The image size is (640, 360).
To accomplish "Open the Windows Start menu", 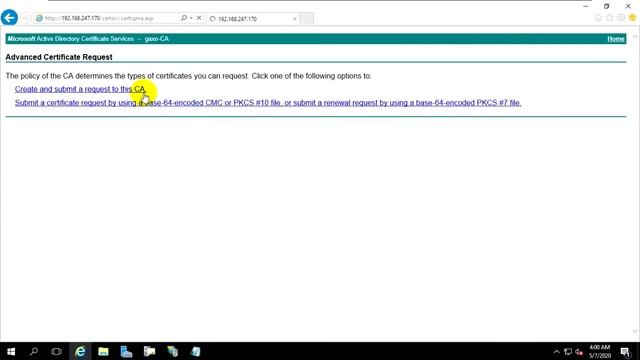I will pos(11,351).
